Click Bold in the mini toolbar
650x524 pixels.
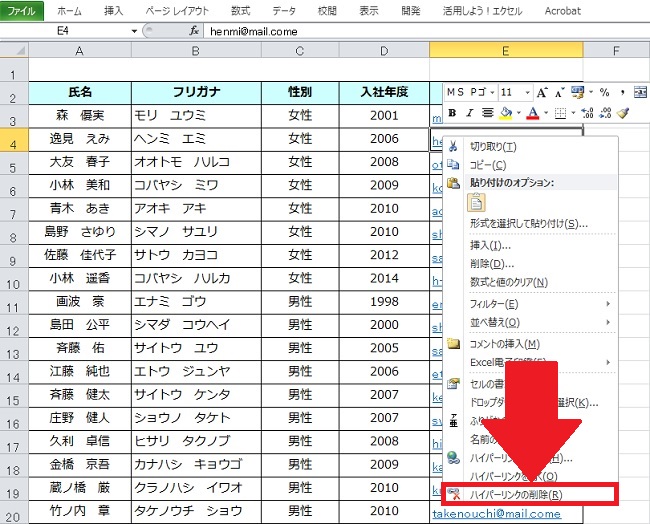coord(453,113)
